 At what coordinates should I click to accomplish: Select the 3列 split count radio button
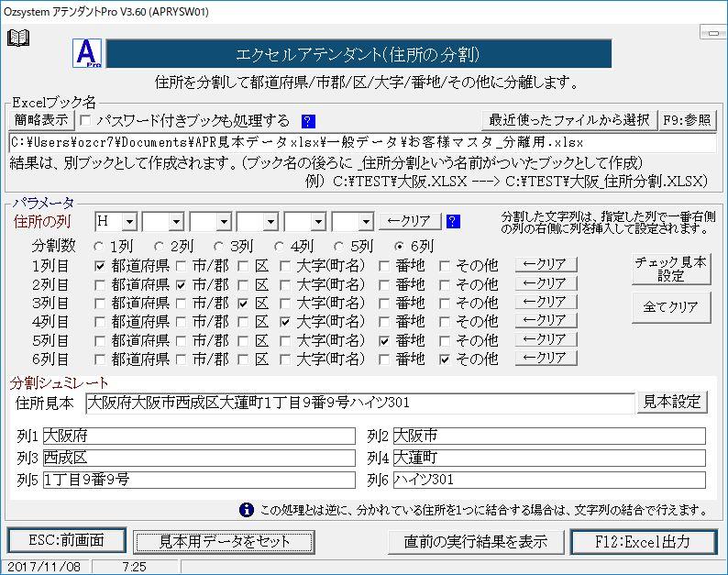pyautogui.click(x=219, y=246)
